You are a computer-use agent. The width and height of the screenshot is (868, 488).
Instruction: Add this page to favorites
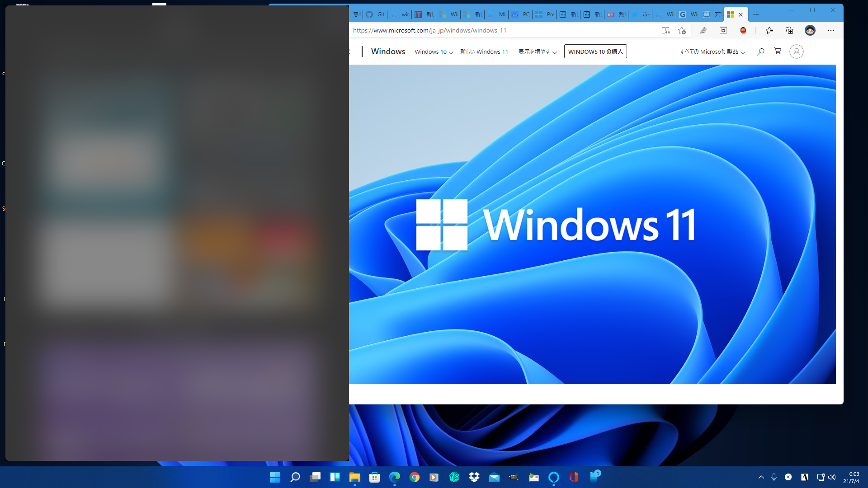[682, 30]
